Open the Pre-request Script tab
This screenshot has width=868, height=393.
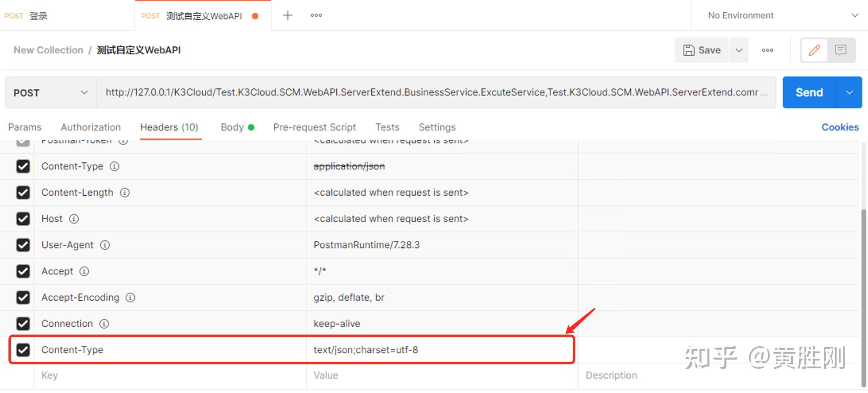314,127
